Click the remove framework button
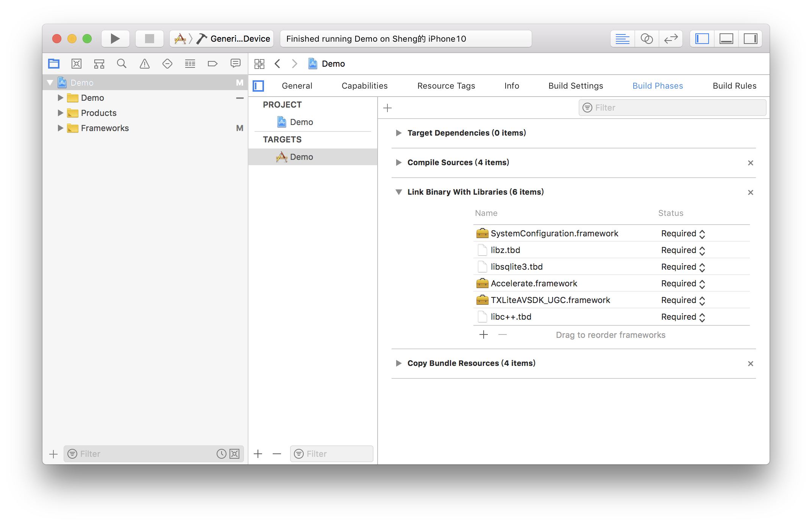Image resolution: width=812 pixels, height=525 pixels. [503, 334]
